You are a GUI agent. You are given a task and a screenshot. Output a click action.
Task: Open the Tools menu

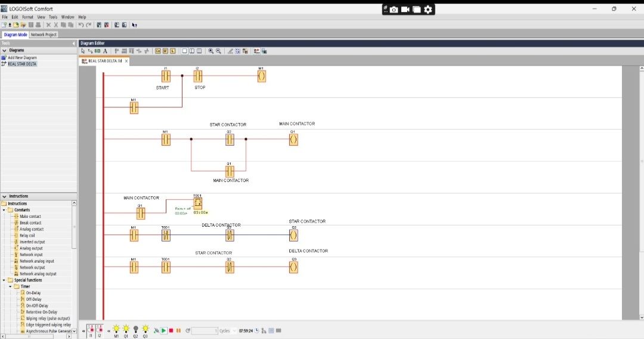[53, 17]
